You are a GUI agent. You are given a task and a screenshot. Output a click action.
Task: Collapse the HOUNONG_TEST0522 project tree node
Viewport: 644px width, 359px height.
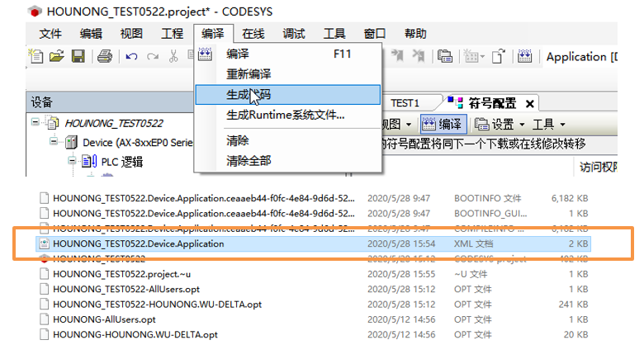[x=36, y=123]
